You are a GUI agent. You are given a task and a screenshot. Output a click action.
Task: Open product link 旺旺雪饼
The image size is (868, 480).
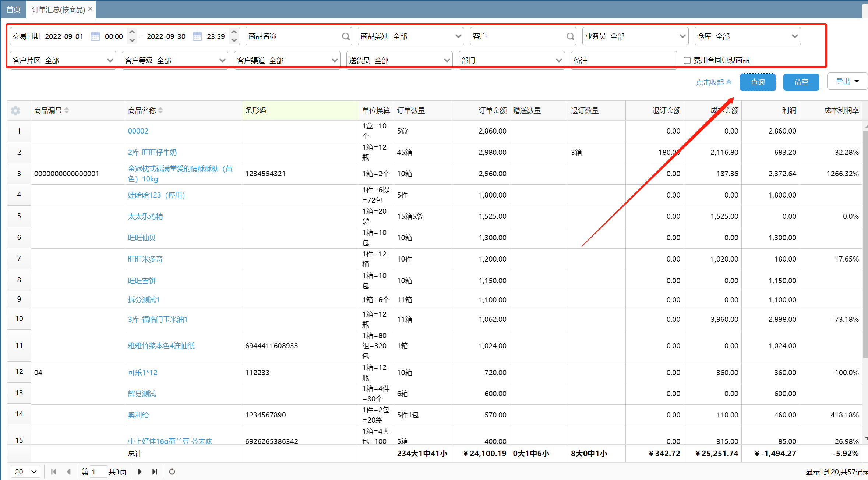142,281
